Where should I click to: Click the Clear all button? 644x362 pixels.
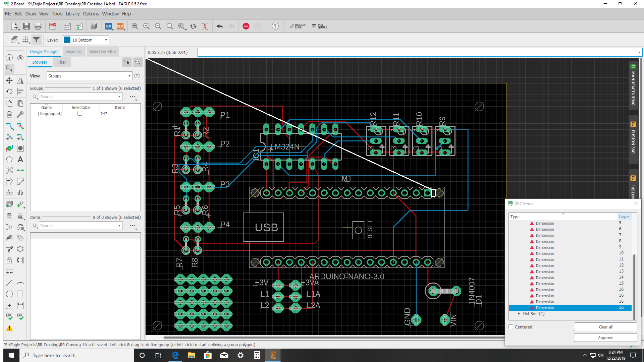[605, 327]
